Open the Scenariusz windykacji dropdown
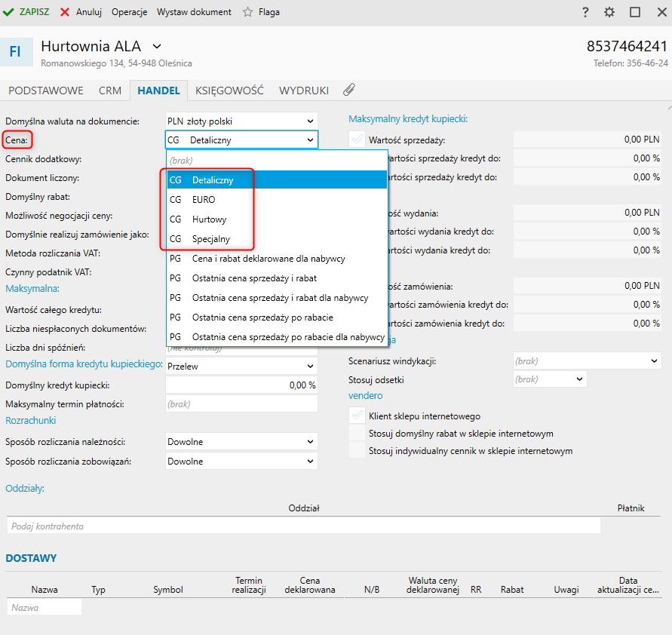Viewport: 672px width, 635px height. click(587, 361)
